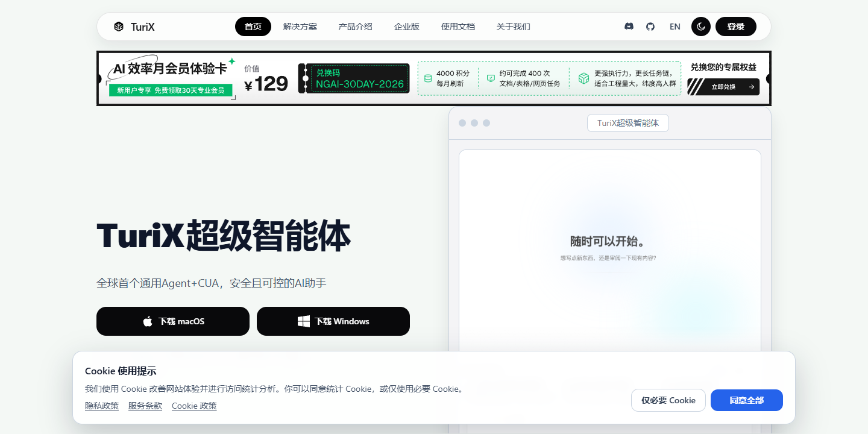Click the 立即兑换 redeem button
The width and height of the screenshot is (868, 434).
tap(723, 87)
